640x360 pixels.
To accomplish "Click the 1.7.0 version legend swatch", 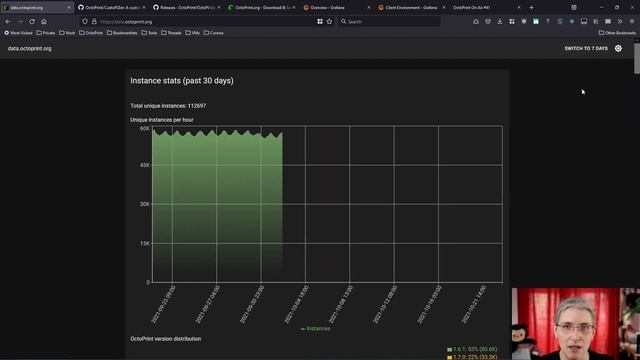I will coord(449,357).
